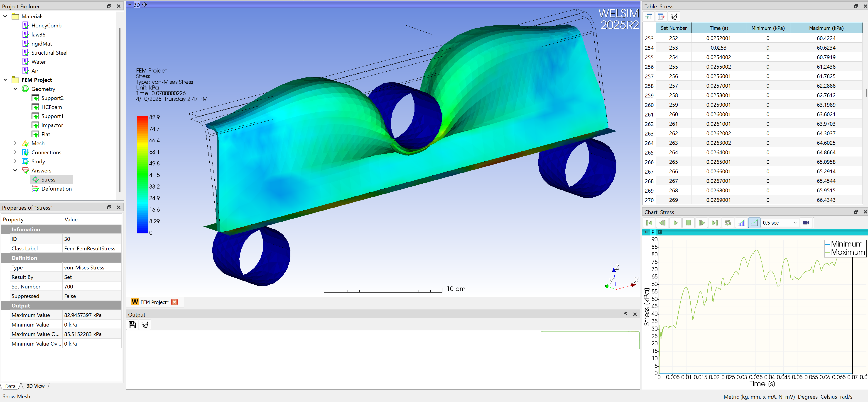Image resolution: width=868 pixels, height=402 pixels.
Task: Collapse the Materials folder
Action: pos(5,16)
